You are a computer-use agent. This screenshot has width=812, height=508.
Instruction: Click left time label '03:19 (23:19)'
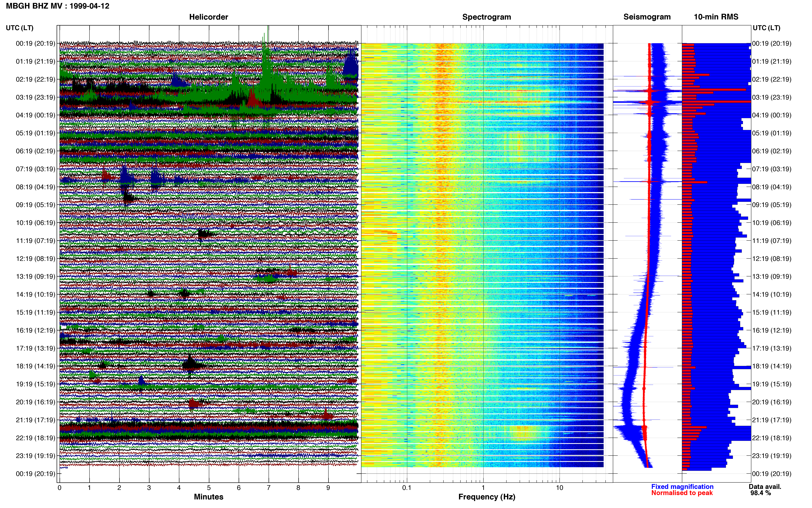click(x=36, y=97)
